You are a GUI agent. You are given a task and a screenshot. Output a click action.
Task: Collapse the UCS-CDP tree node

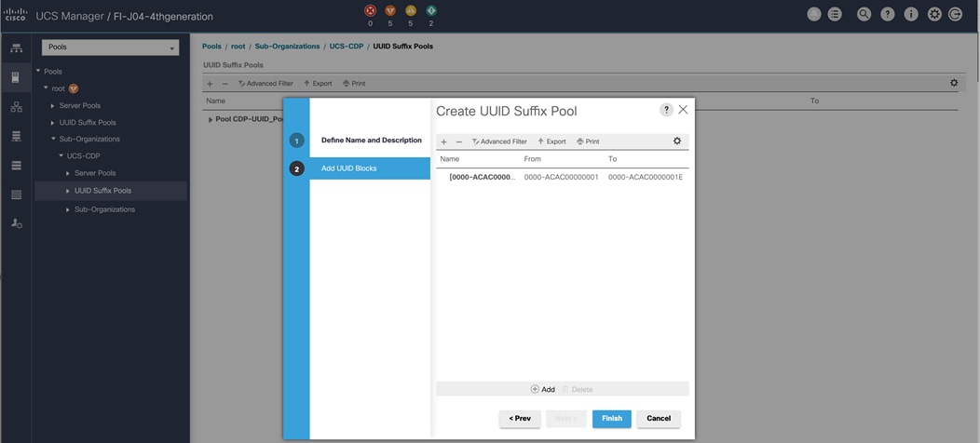click(x=61, y=155)
